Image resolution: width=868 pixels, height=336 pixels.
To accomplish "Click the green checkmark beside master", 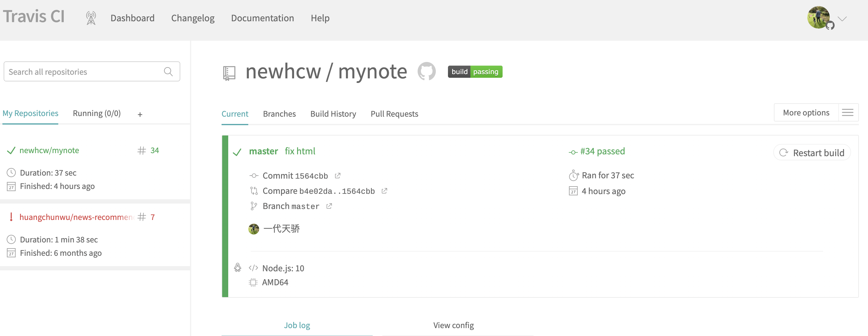I will (237, 153).
